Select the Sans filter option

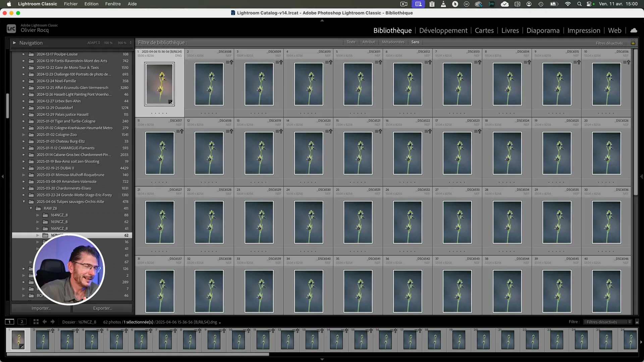click(x=415, y=42)
